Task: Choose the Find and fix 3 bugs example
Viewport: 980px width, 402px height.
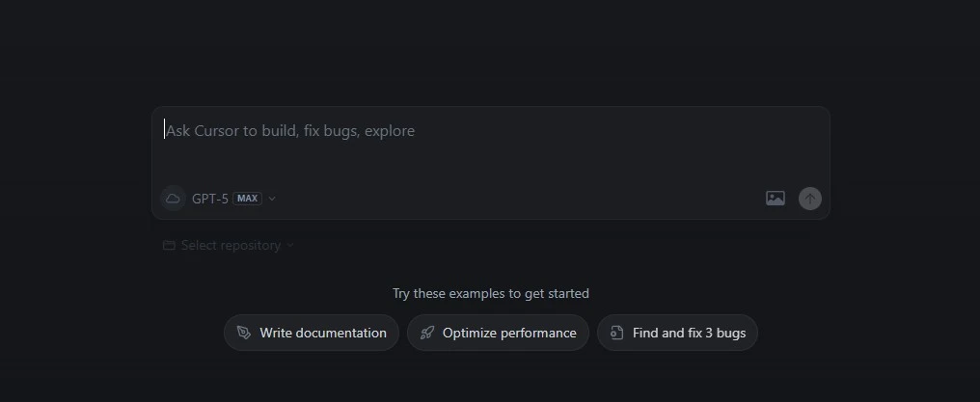Action: coord(677,333)
